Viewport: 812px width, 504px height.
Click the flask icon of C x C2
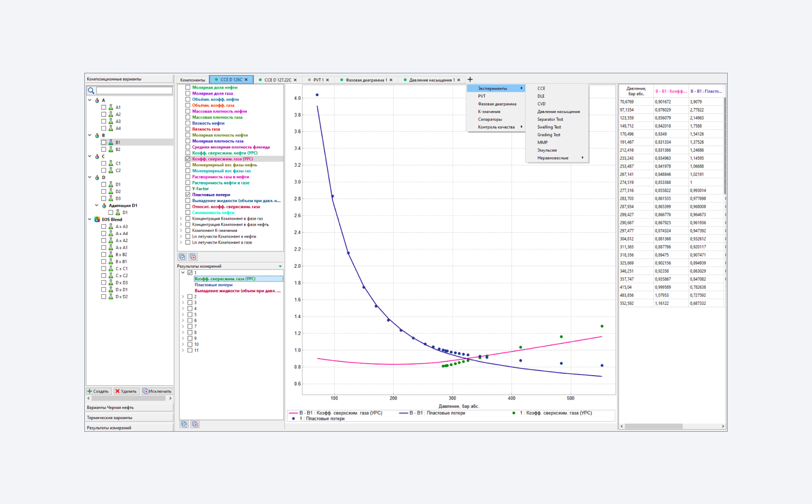point(111,275)
